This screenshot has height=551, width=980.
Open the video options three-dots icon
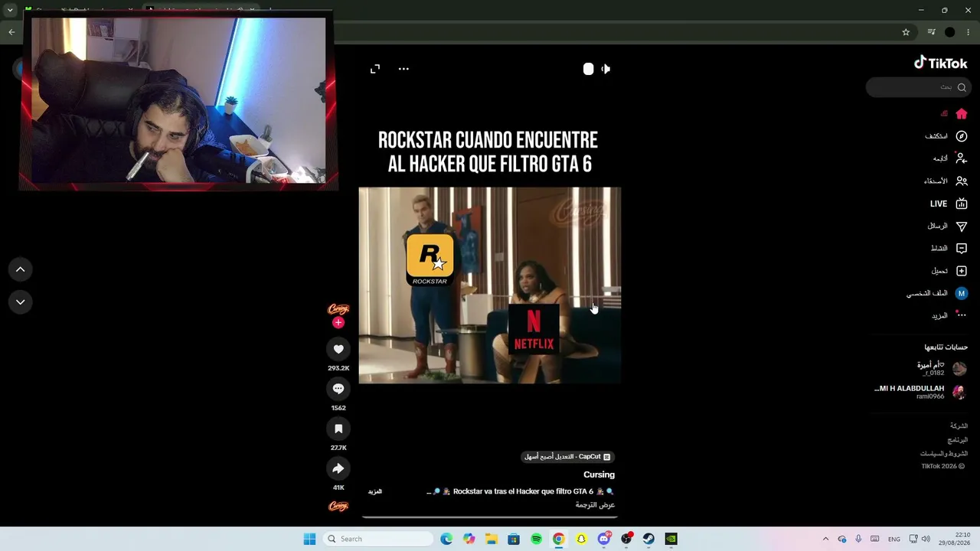click(x=403, y=69)
